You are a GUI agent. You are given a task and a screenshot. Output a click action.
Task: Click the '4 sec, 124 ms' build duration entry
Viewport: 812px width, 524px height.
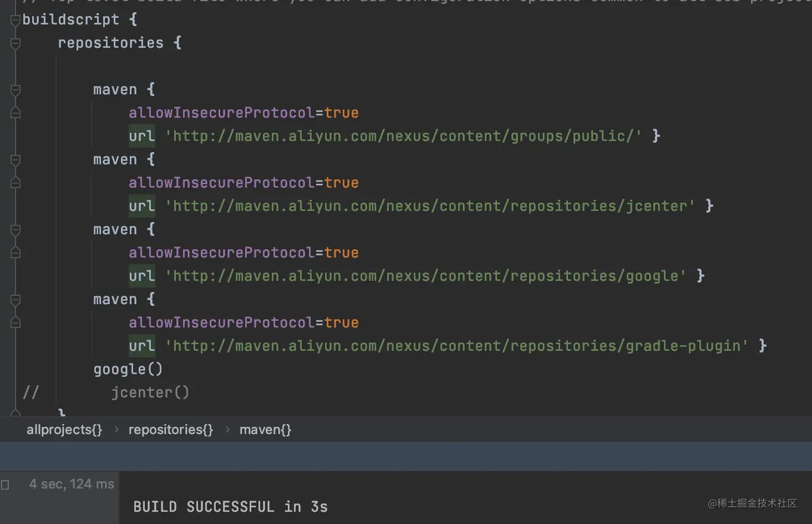[72, 484]
